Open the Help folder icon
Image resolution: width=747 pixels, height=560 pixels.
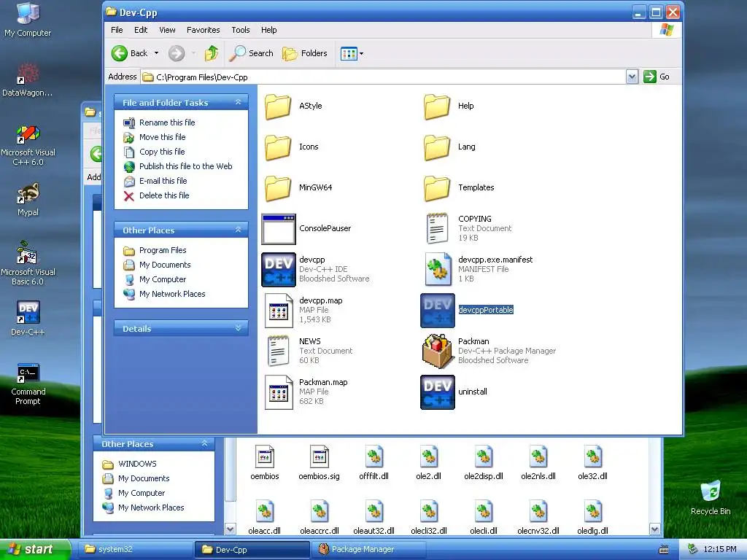437,106
